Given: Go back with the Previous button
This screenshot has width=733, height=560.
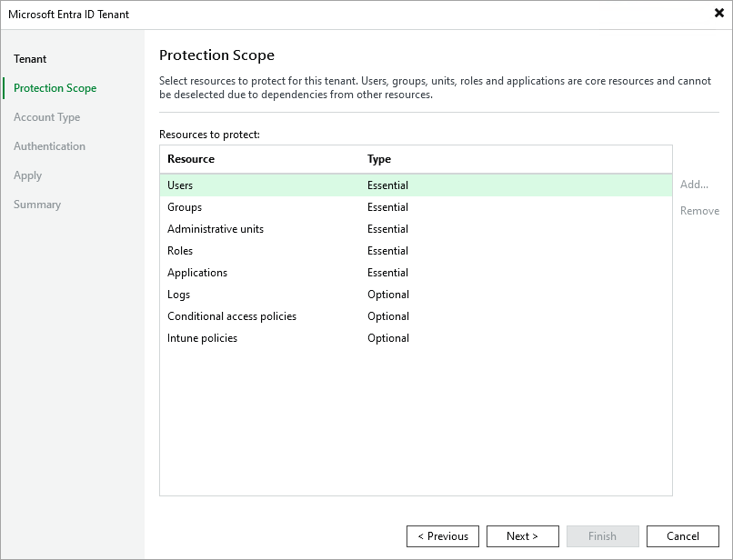Looking at the screenshot, I should pos(443,536).
